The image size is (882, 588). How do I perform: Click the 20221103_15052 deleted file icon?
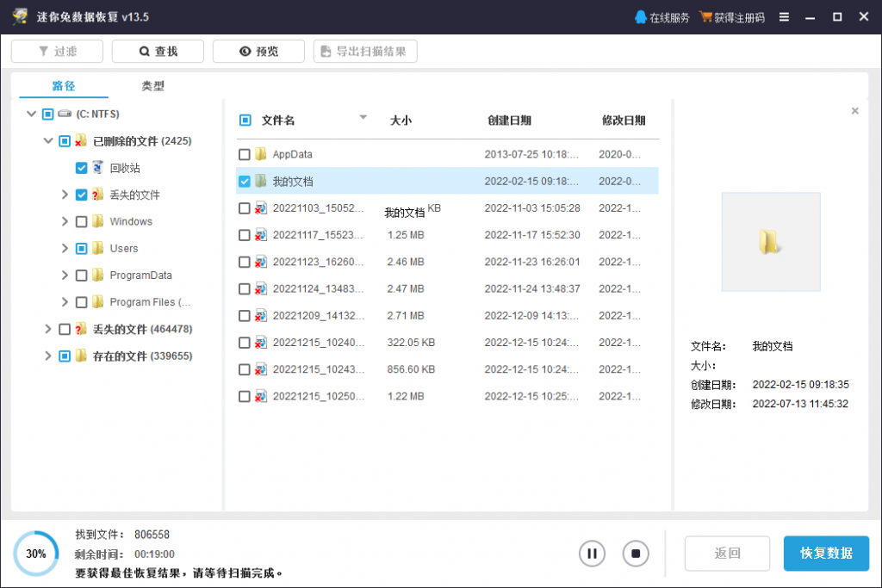(260, 208)
